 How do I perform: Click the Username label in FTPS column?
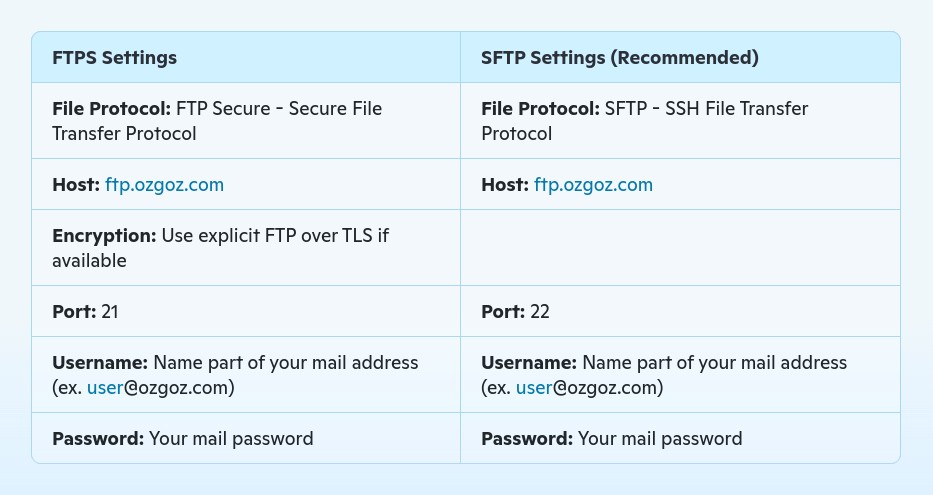pos(100,363)
